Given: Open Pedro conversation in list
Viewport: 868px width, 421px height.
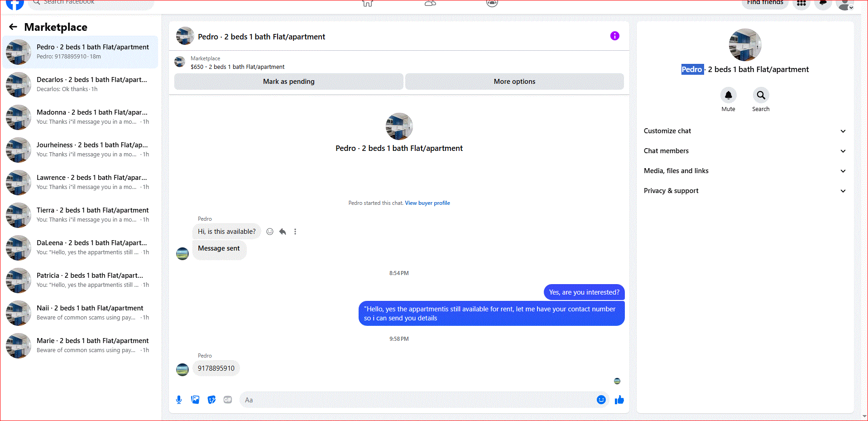Looking at the screenshot, I should click(81, 52).
